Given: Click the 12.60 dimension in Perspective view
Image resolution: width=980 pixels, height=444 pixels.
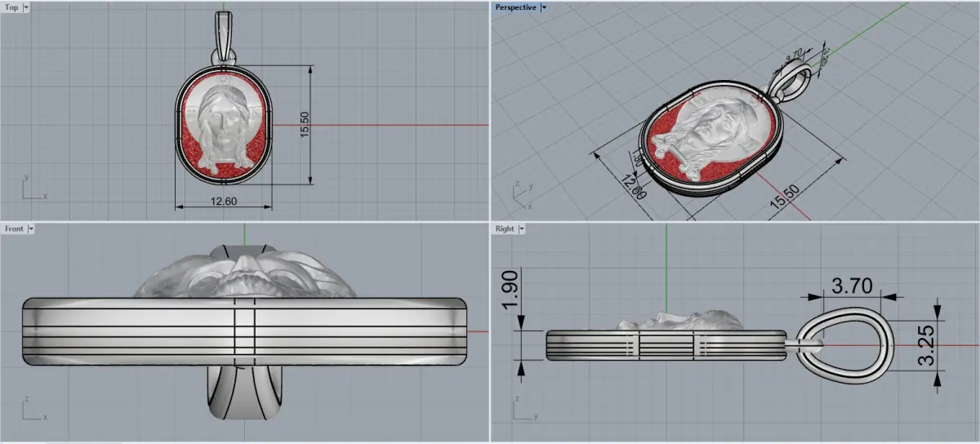Looking at the screenshot, I should click(634, 185).
